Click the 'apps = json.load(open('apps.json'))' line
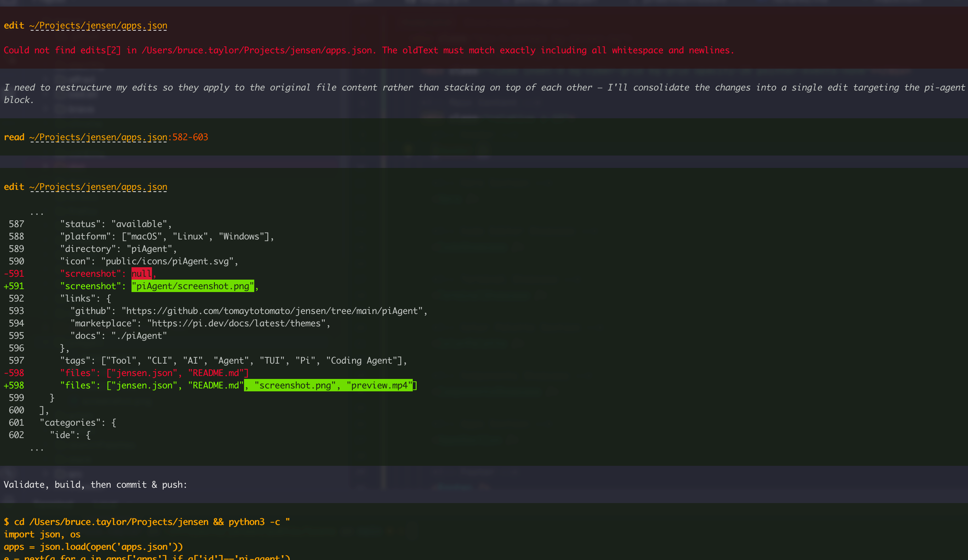This screenshot has width=968, height=560. click(94, 547)
